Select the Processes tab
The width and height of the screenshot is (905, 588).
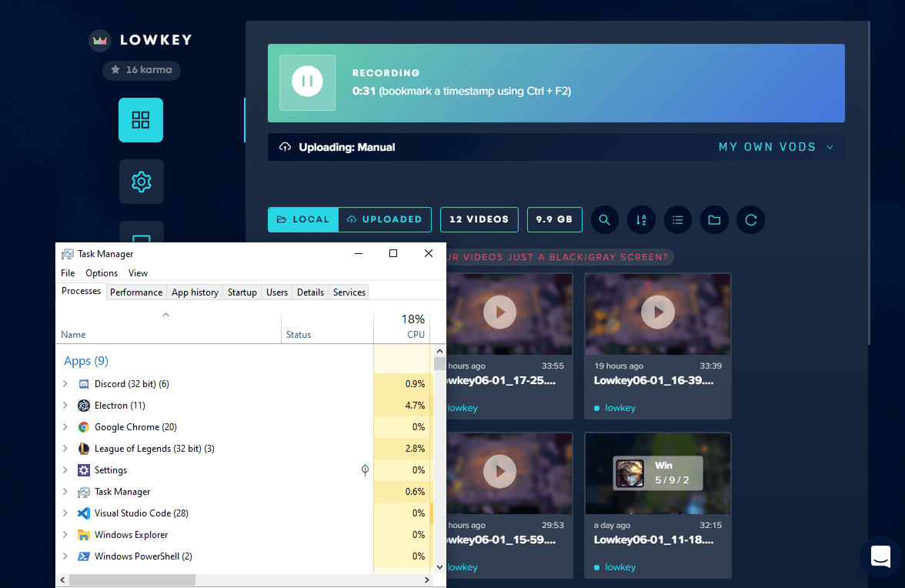click(82, 292)
